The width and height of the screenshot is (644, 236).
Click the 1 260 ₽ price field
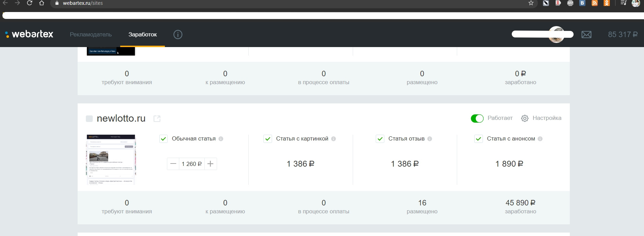coord(192,164)
